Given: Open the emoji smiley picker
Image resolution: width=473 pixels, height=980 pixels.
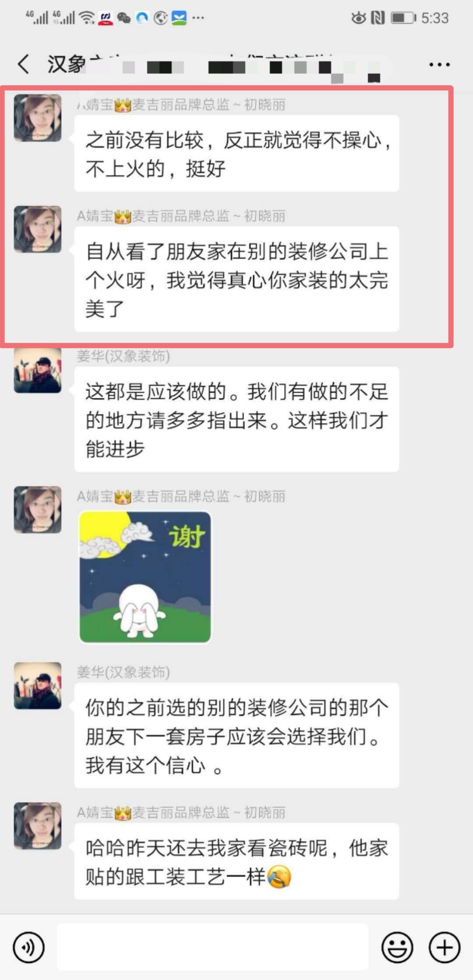Looking at the screenshot, I should tap(397, 947).
